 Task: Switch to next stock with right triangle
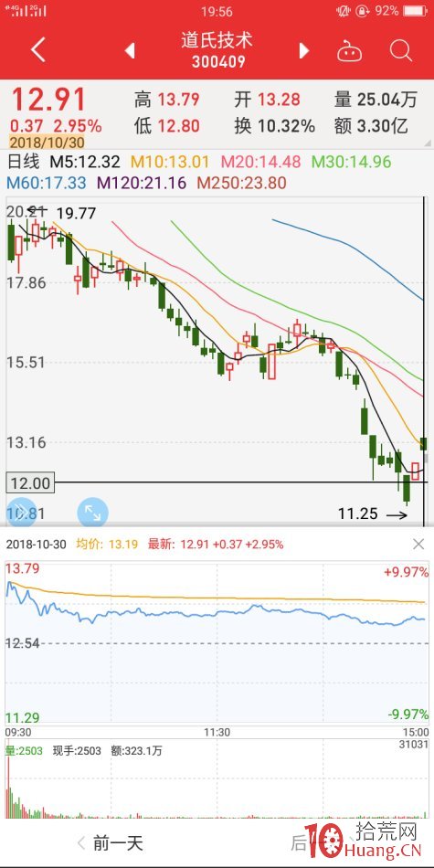point(304,51)
